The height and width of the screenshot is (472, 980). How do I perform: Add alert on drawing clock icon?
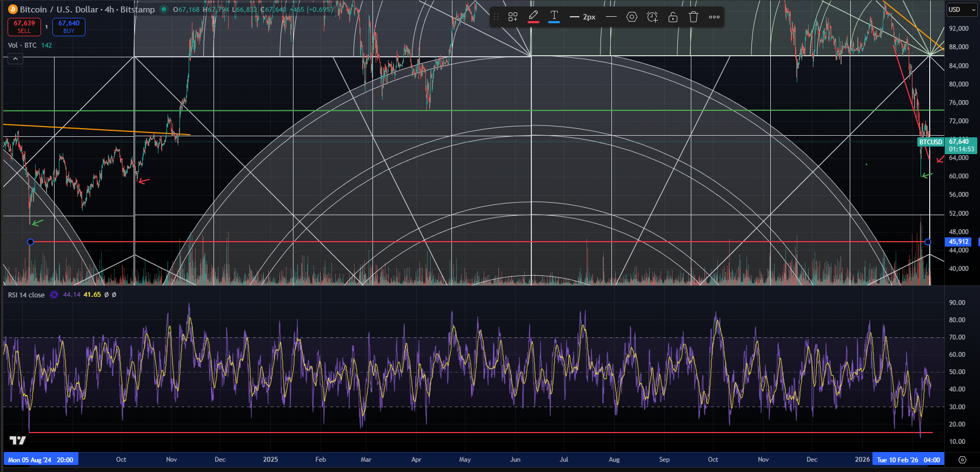coord(652,17)
